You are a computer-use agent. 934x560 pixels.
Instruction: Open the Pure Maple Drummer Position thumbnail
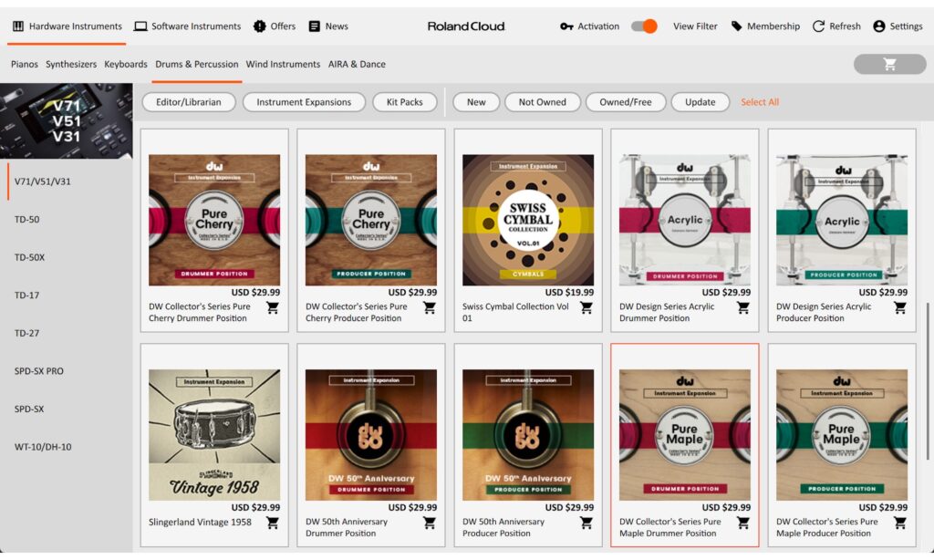coord(684,434)
